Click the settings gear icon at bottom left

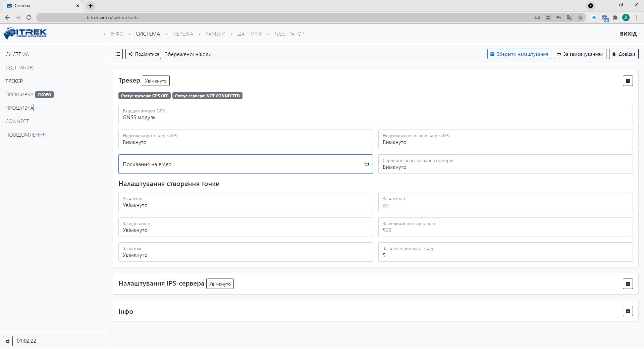click(x=8, y=341)
